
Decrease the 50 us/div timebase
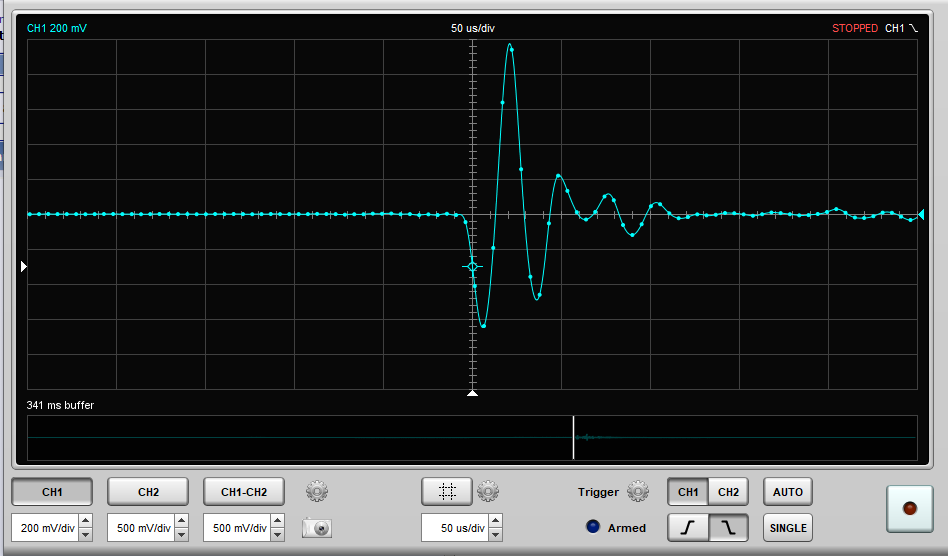pyautogui.click(x=495, y=535)
